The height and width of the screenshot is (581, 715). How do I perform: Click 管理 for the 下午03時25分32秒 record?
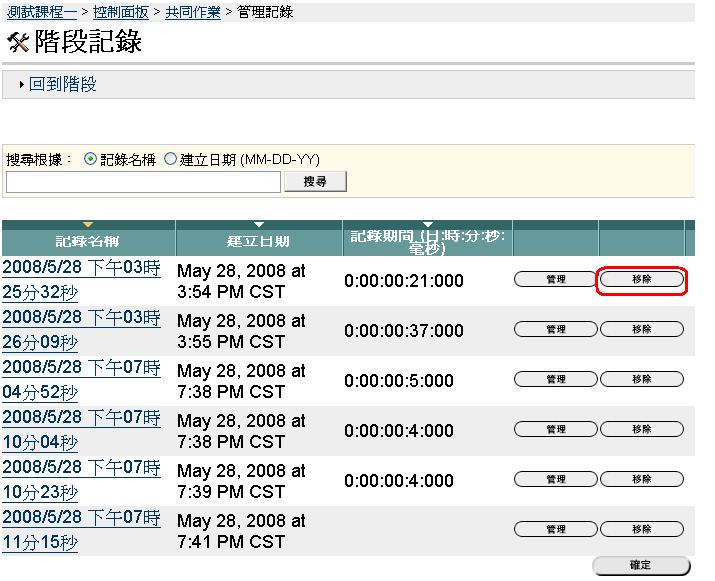point(556,280)
